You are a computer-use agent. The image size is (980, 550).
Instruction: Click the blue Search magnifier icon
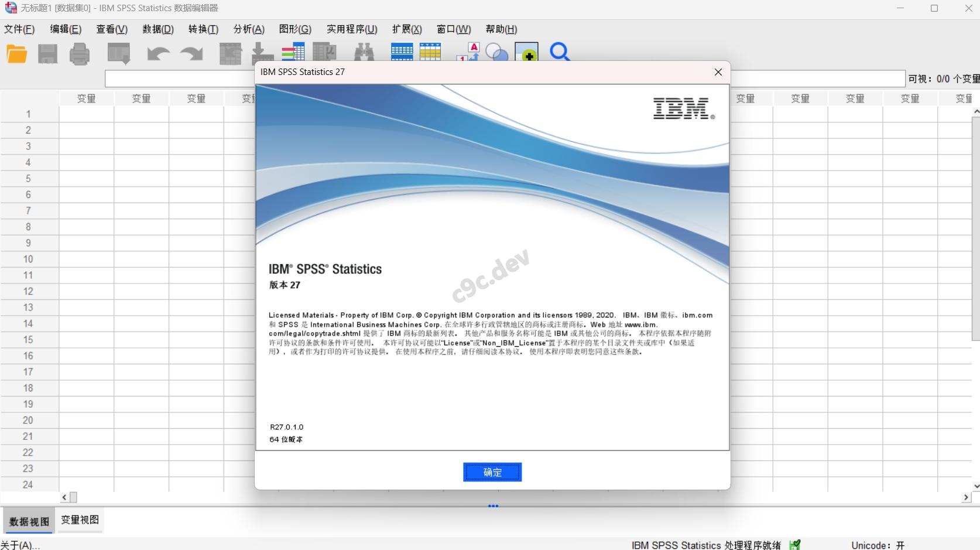(560, 52)
